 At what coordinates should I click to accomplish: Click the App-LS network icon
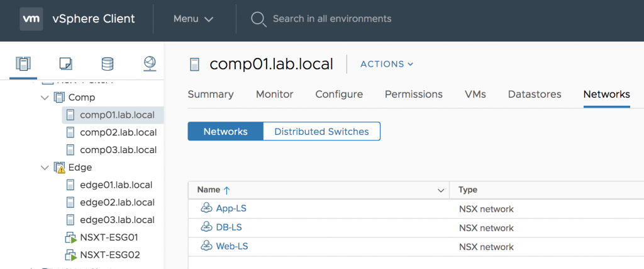(x=206, y=209)
